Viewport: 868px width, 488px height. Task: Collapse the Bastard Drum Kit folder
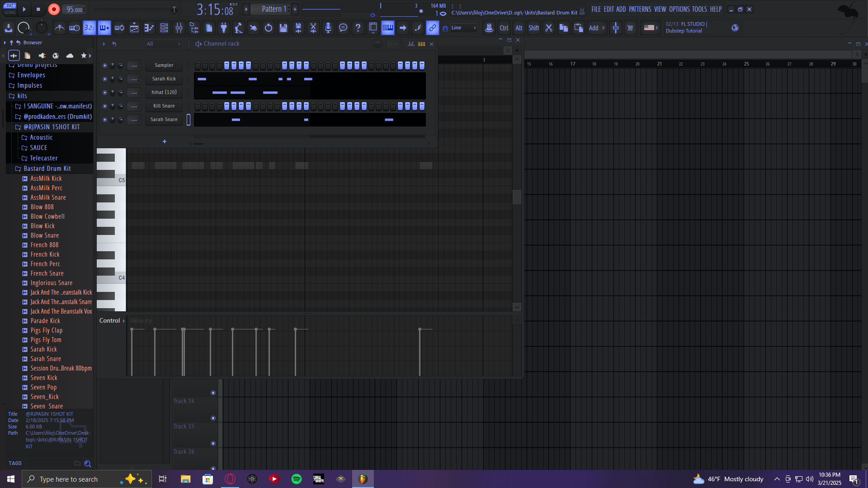coord(47,169)
